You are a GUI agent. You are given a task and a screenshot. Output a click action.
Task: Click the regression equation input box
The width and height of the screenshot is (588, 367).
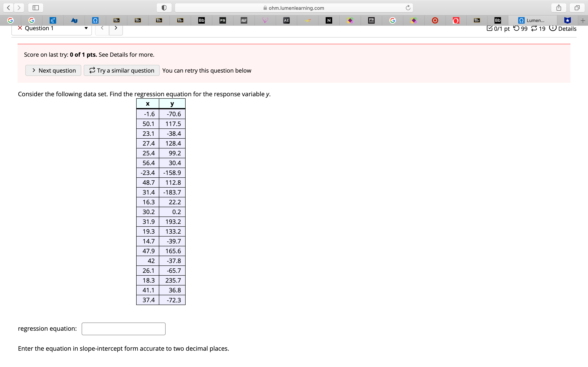[123, 328]
